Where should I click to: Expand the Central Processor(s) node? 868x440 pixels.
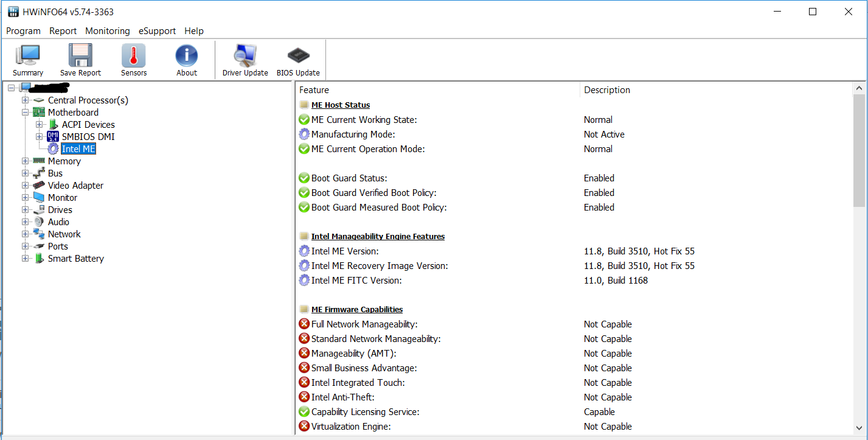pos(26,100)
